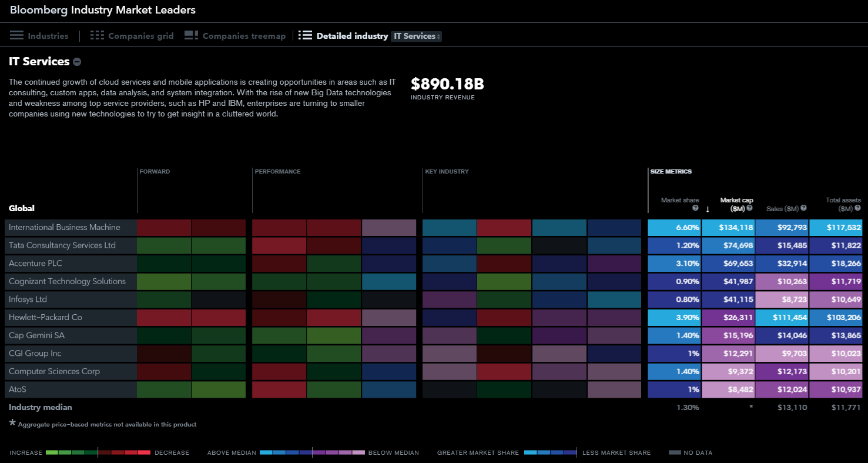The height and width of the screenshot is (463, 868).
Task: Select the Detailed industry tab label
Action: [353, 36]
